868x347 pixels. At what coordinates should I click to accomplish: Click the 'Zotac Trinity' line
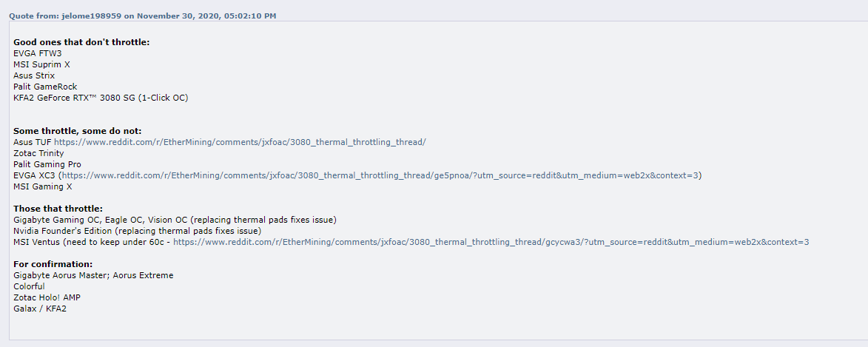point(38,153)
